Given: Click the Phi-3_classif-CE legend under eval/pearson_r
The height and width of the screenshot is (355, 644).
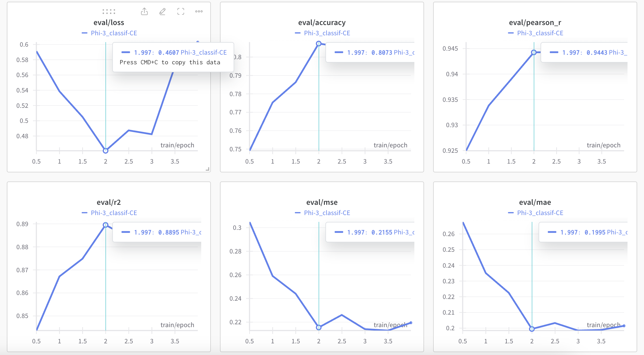Looking at the screenshot, I should pos(540,33).
